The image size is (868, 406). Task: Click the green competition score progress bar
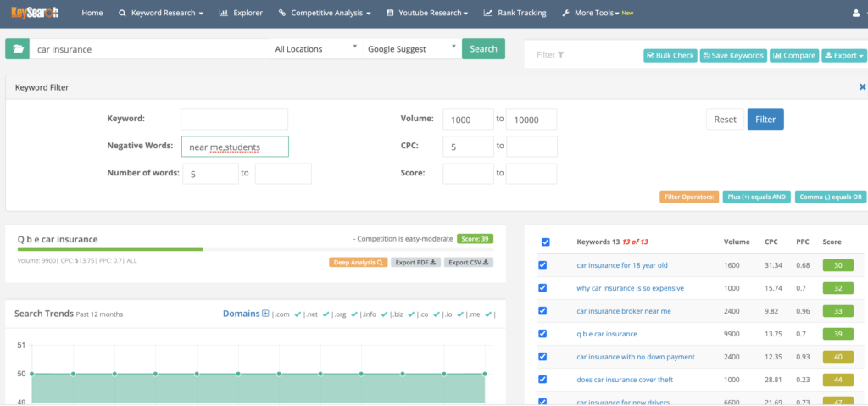[110, 250]
